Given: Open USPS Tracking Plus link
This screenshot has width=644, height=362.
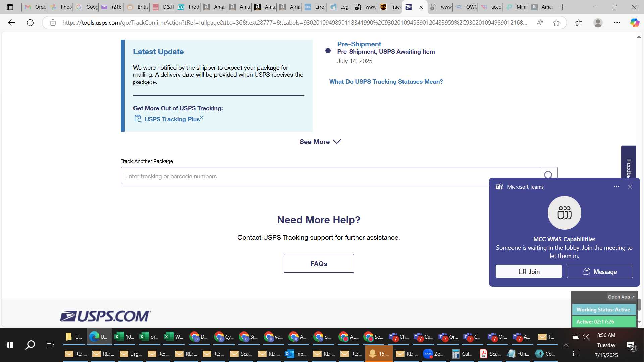Looking at the screenshot, I should (173, 119).
